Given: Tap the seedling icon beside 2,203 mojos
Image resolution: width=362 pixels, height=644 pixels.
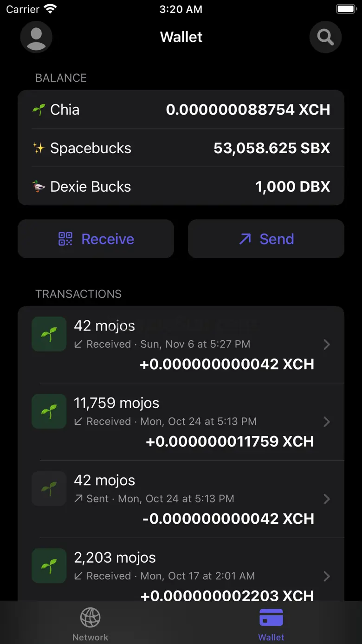Looking at the screenshot, I should click(49, 566).
